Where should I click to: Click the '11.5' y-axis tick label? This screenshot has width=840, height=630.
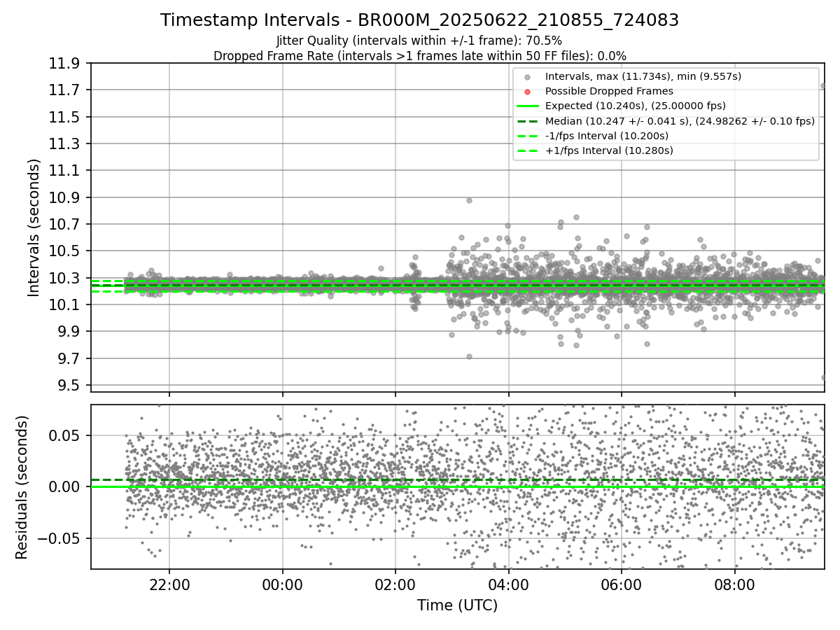63,117
